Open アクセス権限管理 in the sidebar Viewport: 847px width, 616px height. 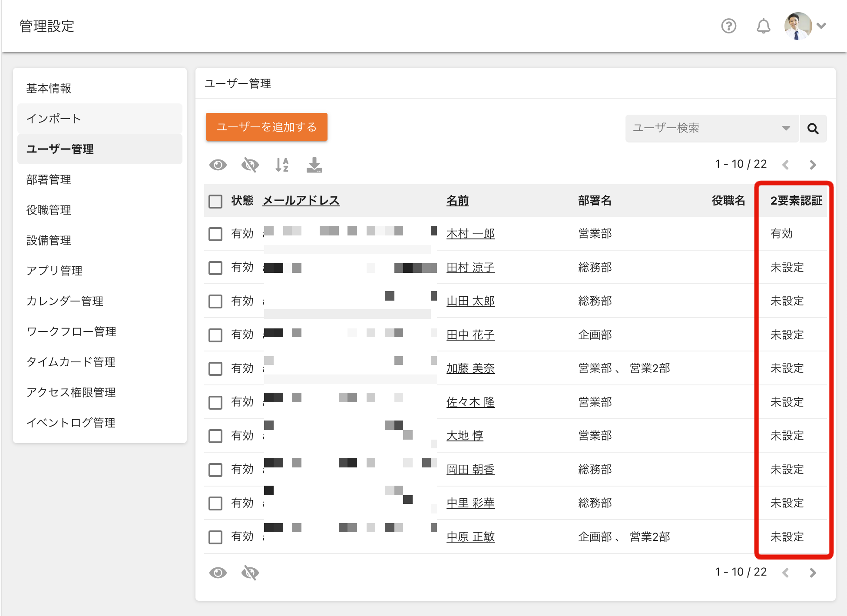(100, 392)
